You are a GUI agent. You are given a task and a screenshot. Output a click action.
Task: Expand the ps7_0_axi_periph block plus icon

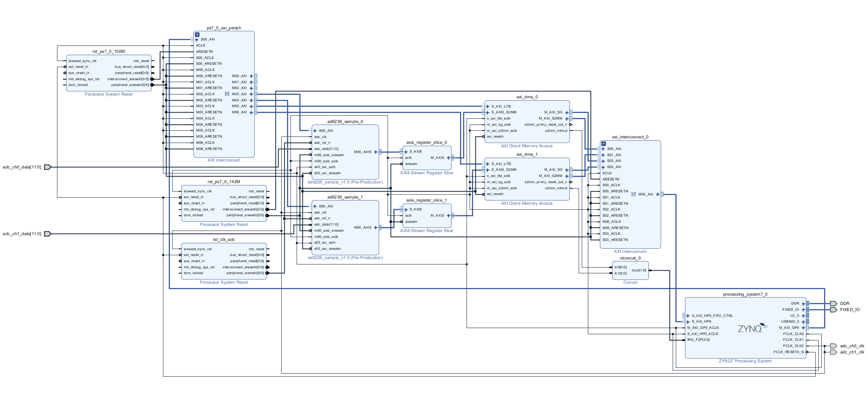pyautogui.click(x=197, y=35)
